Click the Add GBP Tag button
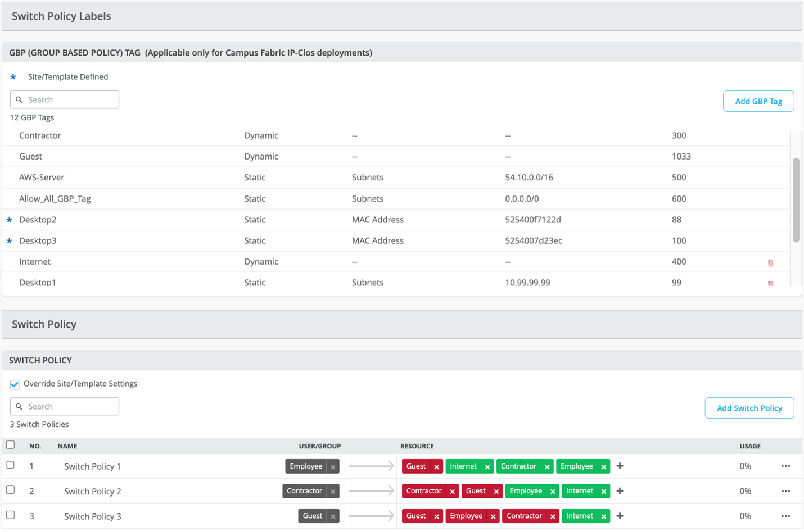 (758, 101)
